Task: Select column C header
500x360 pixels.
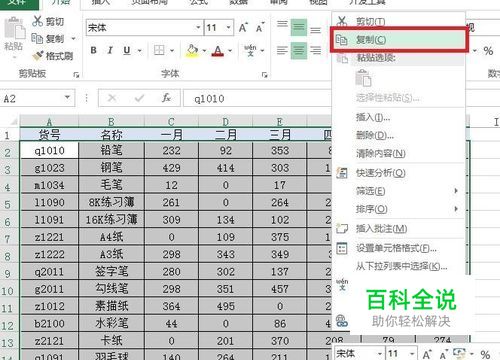Action: [171, 121]
